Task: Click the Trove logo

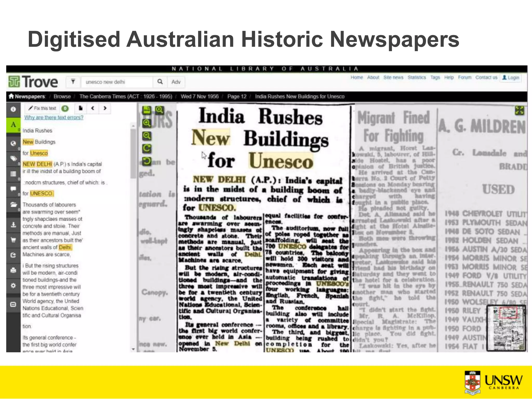Action: 33,82
